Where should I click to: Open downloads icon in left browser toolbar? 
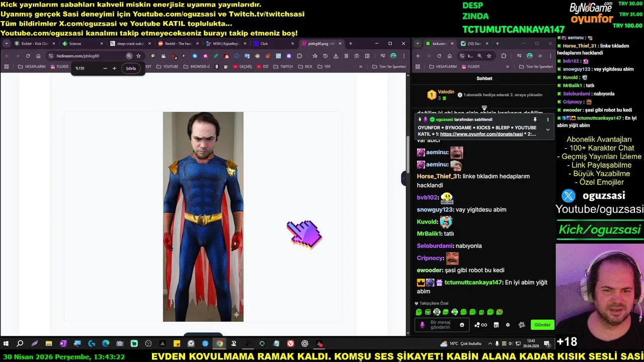click(x=336, y=56)
